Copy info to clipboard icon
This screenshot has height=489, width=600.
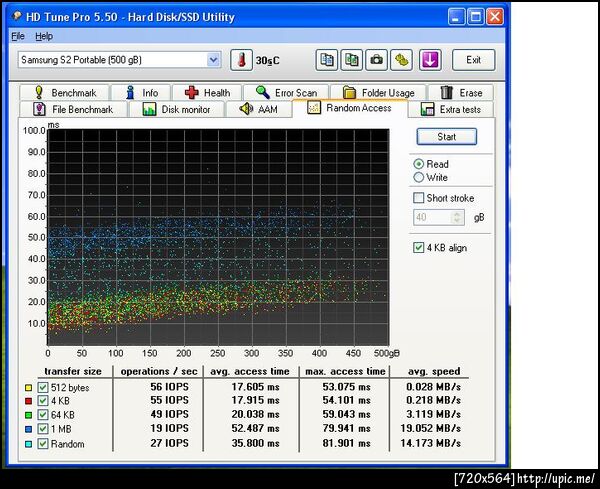click(x=326, y=60)
